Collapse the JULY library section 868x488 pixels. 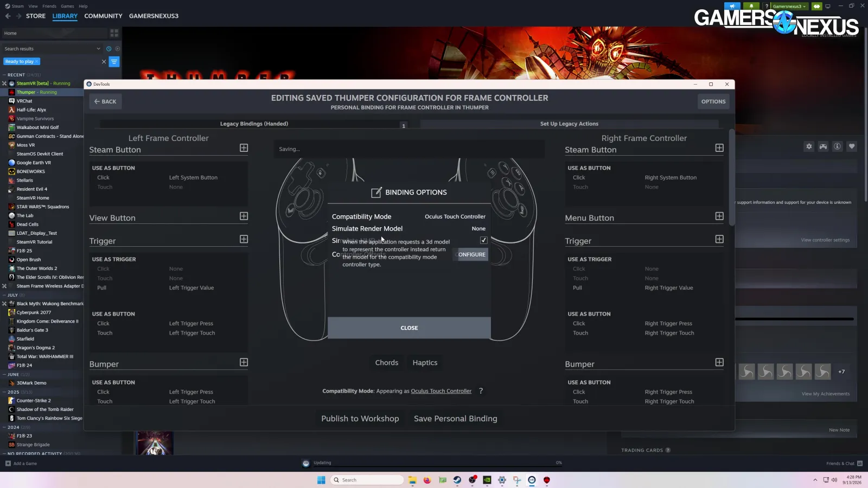coord(4,295)
